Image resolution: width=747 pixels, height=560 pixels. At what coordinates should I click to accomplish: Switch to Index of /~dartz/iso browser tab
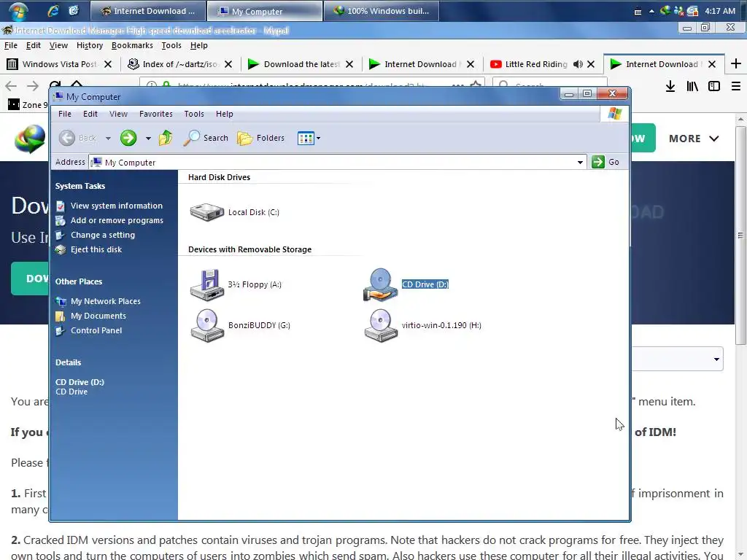(179, 64)
